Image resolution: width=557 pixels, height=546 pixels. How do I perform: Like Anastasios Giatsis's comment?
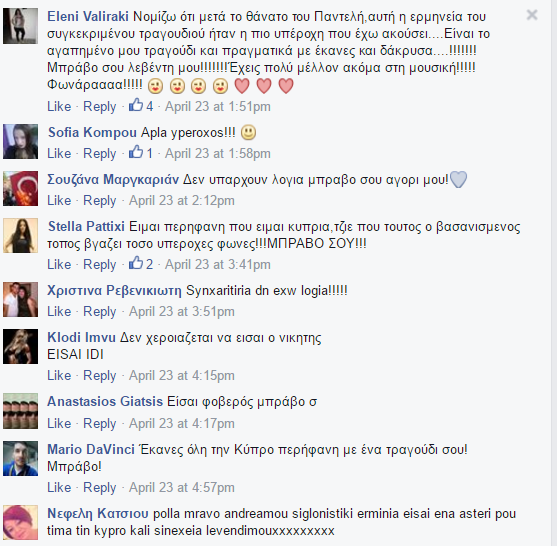(x=59, y=423)
